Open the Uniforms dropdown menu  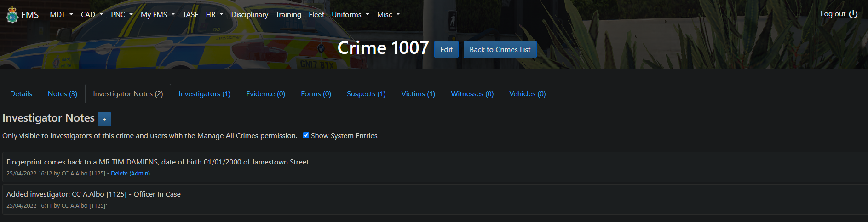[x=351, y=15]
